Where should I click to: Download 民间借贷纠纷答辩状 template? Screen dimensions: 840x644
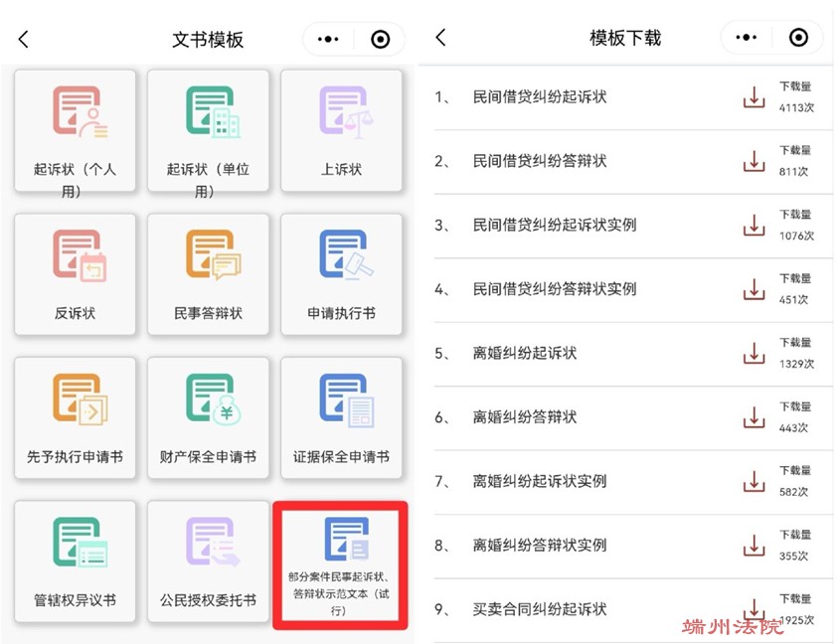pyautogui.click(x=754, y=161)
